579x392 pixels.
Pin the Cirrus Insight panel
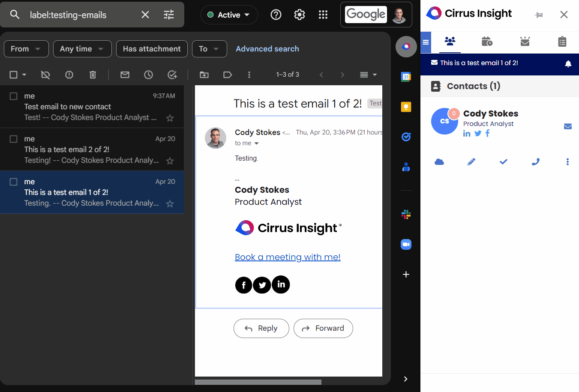[539, 15]
